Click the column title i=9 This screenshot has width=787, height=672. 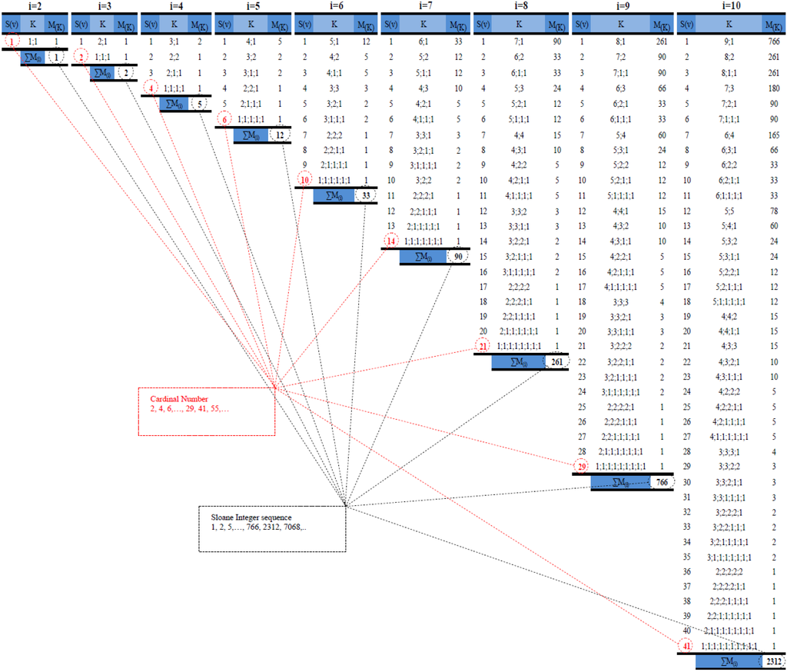tap(623, 5)
